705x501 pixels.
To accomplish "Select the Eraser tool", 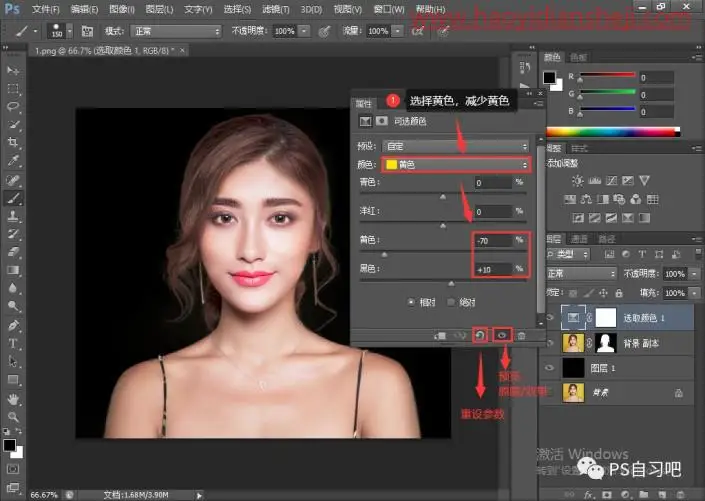I will 13,252.
